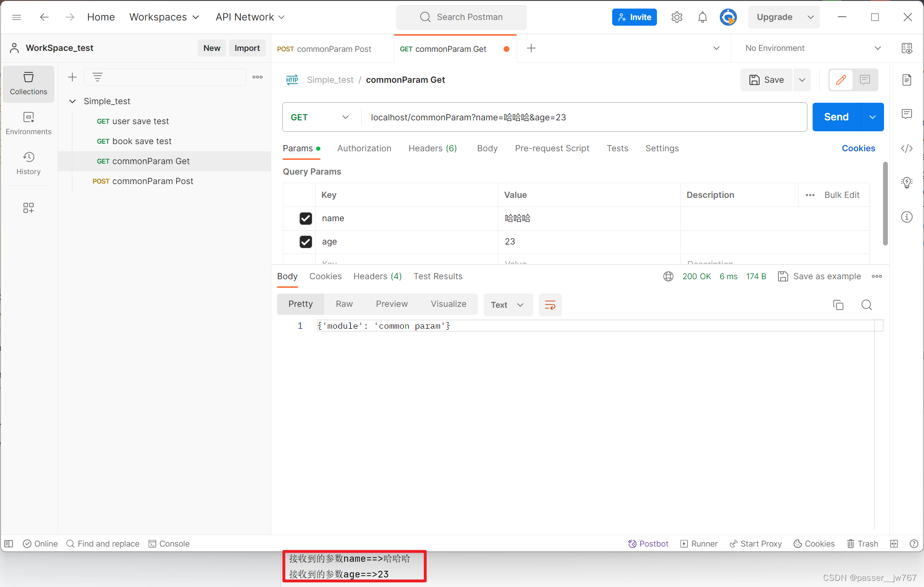Viewport: 924px width, 587px height.
Task: Switch to the request Body tab
Action: [x=487, y=148]
